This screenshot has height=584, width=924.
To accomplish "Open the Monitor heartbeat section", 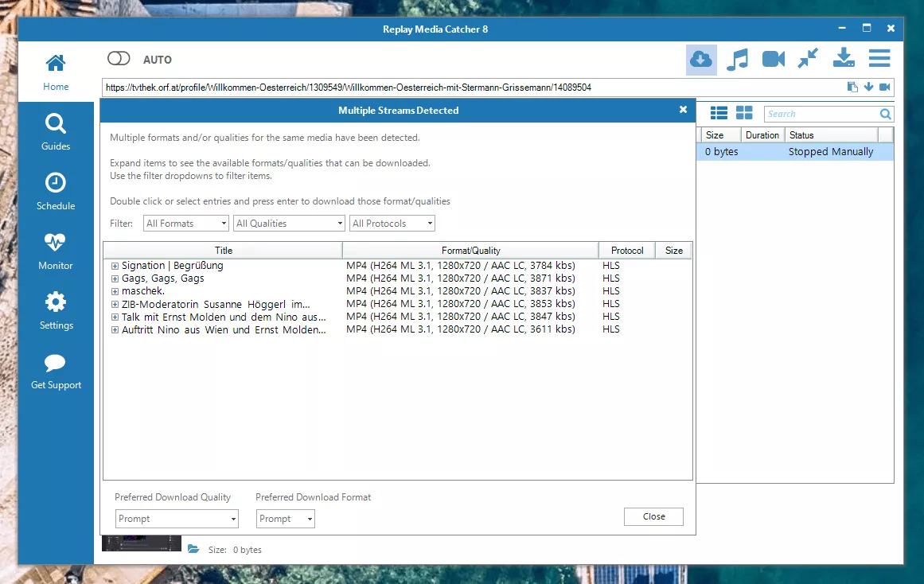I will 56,251.
